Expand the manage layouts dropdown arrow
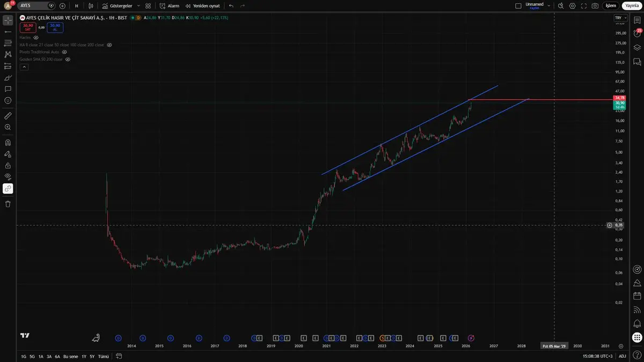 point(548,5)
